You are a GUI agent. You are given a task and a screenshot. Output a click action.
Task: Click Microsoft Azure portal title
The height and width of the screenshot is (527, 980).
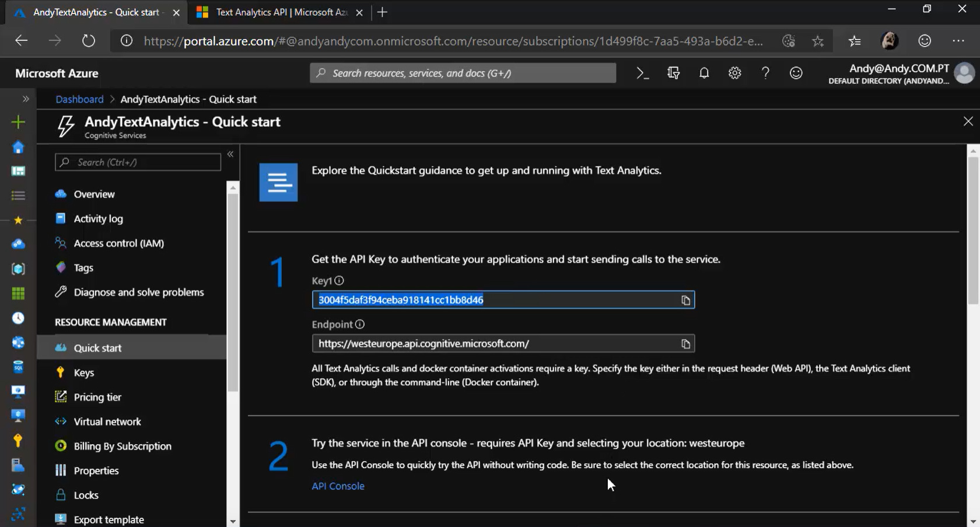(57, 73)
